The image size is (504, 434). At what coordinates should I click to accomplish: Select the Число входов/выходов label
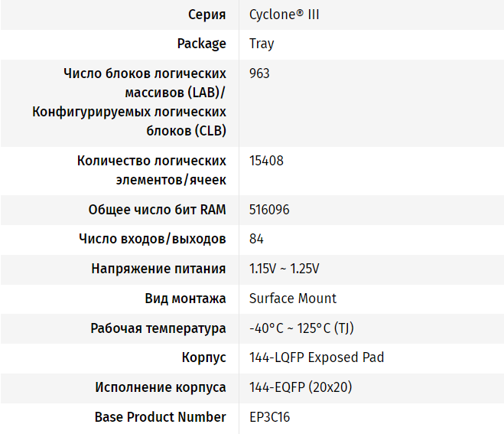click(x=152, y=239)
